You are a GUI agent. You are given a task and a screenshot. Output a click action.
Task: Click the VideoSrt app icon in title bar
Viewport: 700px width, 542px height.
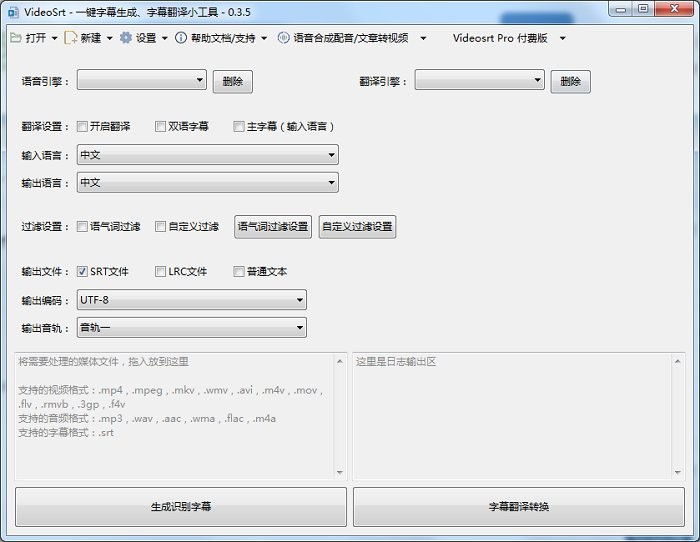(14, 9)
